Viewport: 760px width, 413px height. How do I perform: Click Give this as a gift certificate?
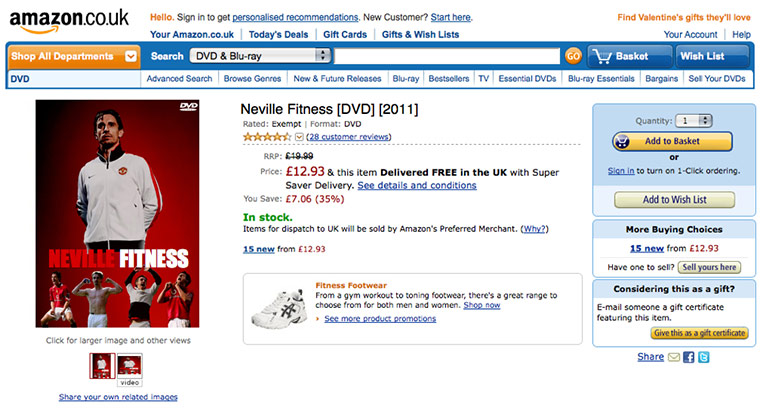click(699, 332)
